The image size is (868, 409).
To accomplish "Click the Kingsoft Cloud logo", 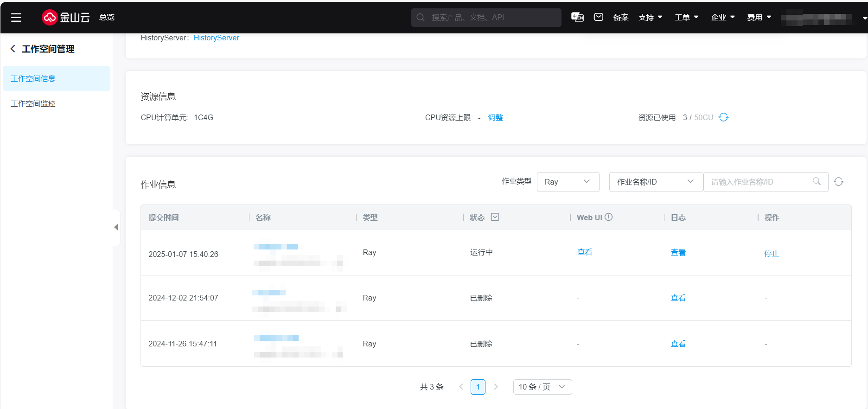I will (x=65, y=18).
